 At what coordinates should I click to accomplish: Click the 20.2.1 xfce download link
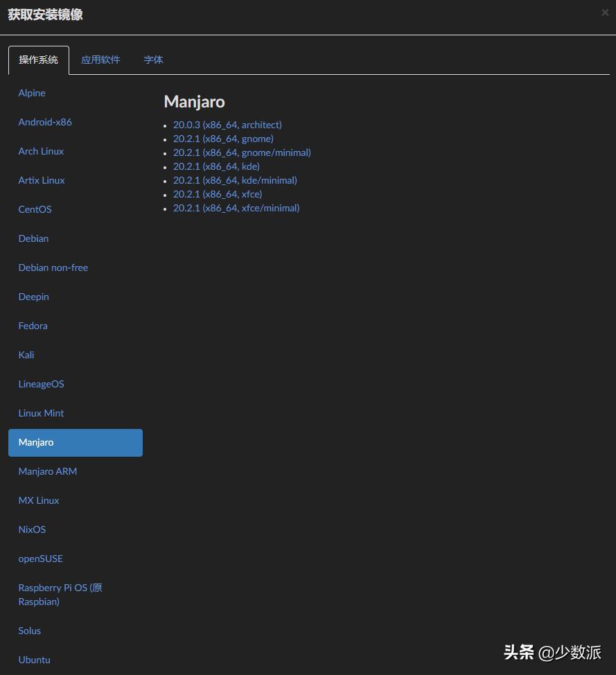(218, 194)
